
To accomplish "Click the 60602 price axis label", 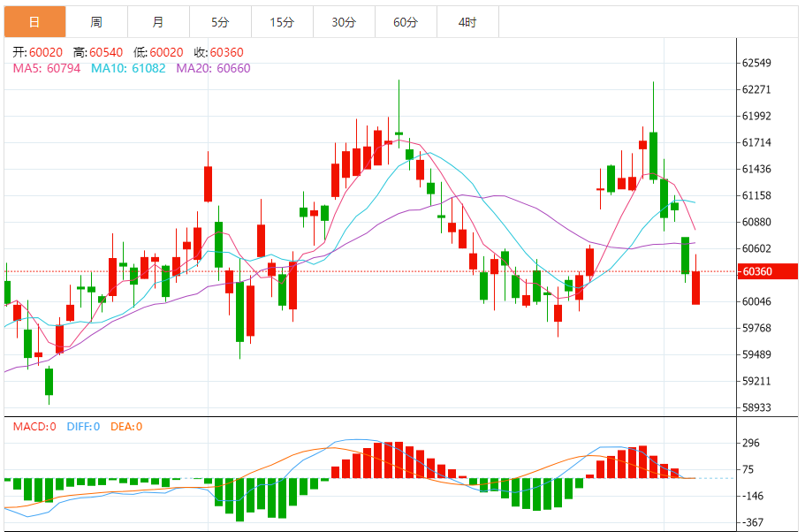I will (x=756, y=248).
